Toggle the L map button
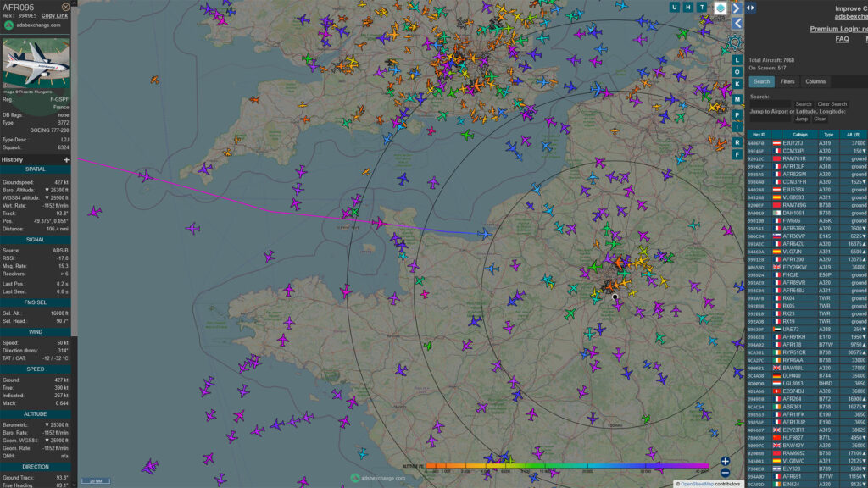Image resolution: width=868 pixels, height=488 pixels. [737, 60]
